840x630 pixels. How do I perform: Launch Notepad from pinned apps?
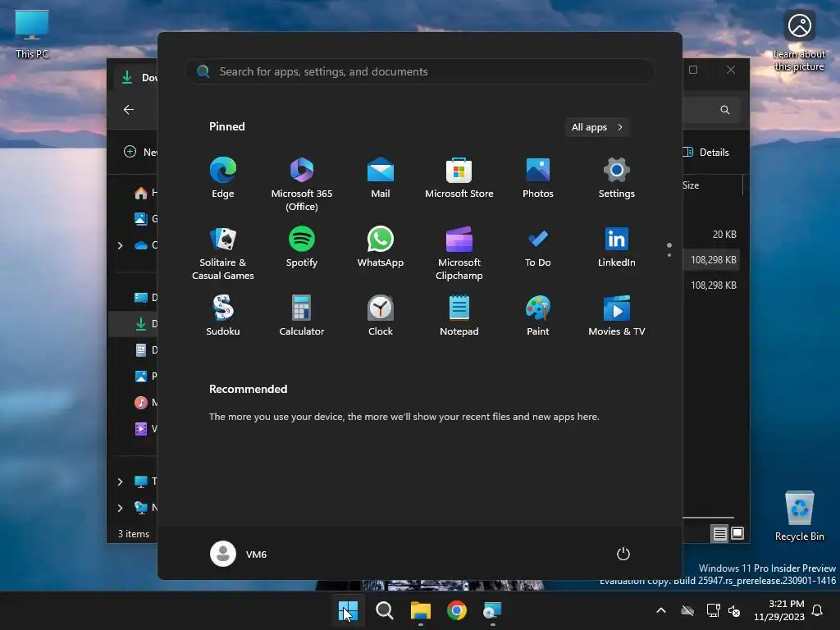coord(459,316)
